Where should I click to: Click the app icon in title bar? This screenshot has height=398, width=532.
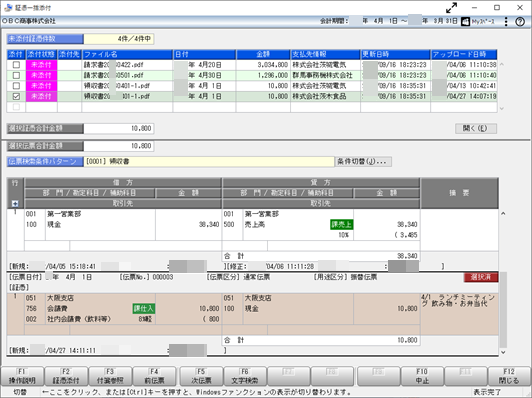tap(8, 7)
